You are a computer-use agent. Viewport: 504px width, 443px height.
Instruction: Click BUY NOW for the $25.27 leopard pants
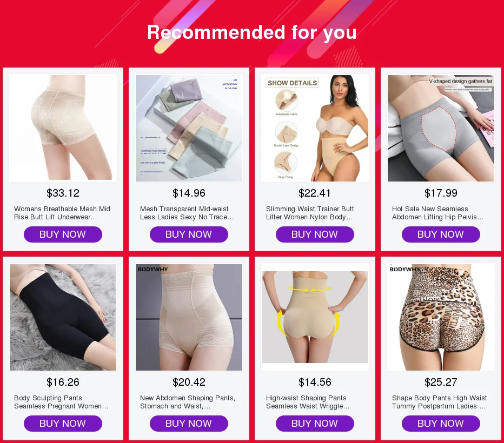click(441, 424)
